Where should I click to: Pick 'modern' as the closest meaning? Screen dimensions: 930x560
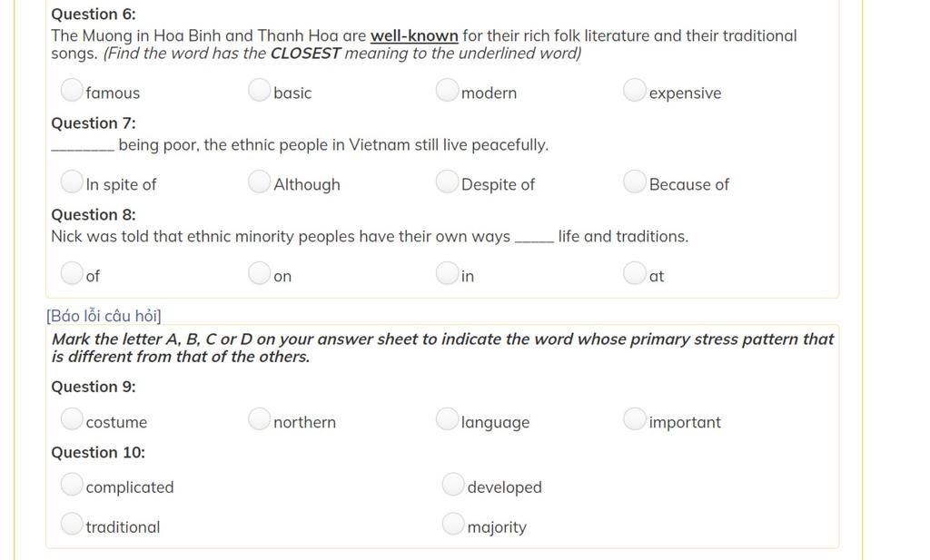(447, 90)
